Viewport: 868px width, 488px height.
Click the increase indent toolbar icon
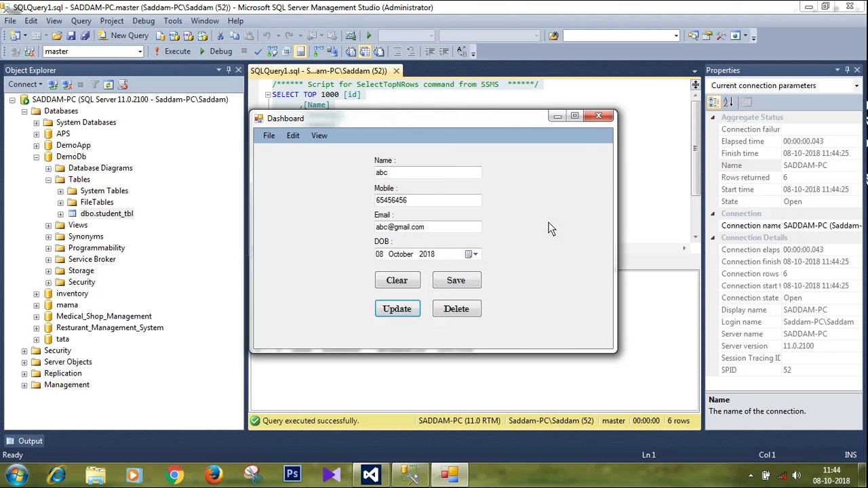pos(443,52)
